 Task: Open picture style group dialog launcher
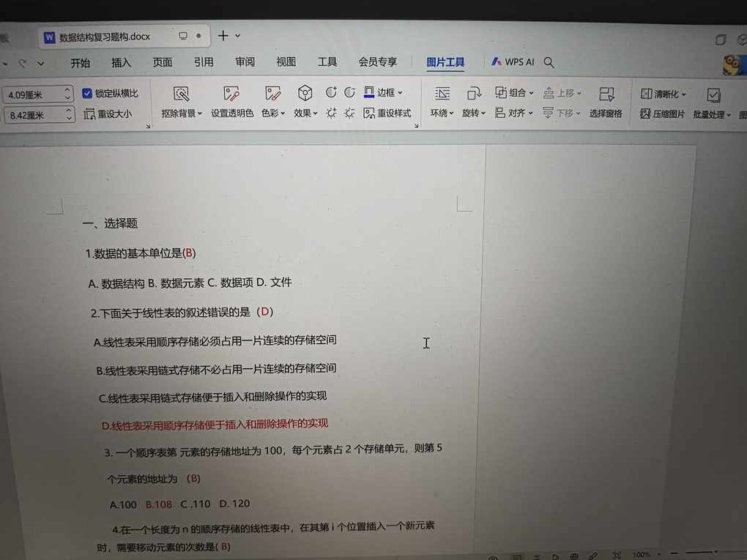pos(417,126)
